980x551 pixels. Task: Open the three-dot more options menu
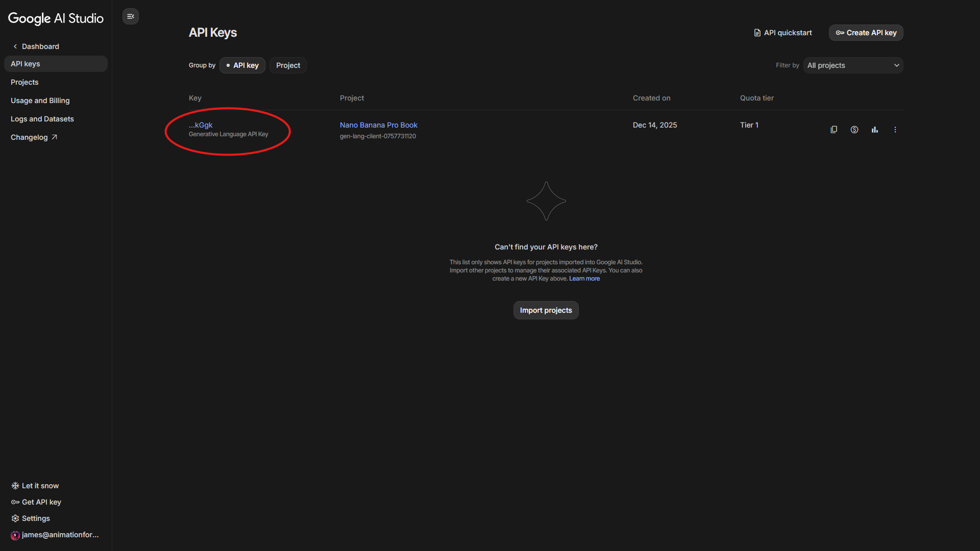pos(895,130)
